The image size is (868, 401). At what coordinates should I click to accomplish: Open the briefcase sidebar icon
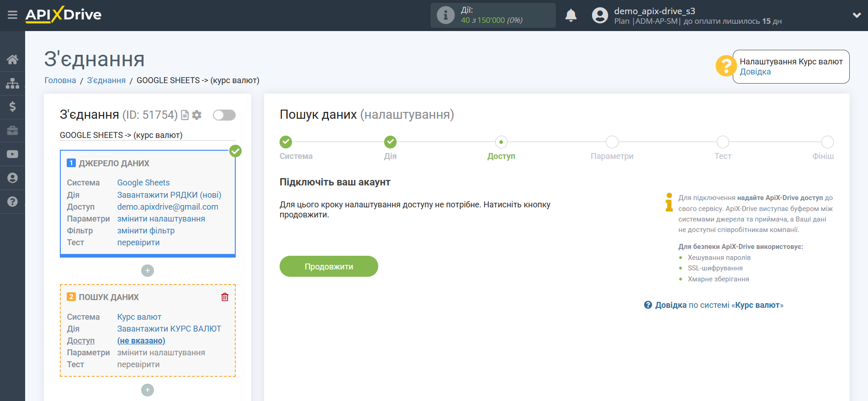(12, 131)
